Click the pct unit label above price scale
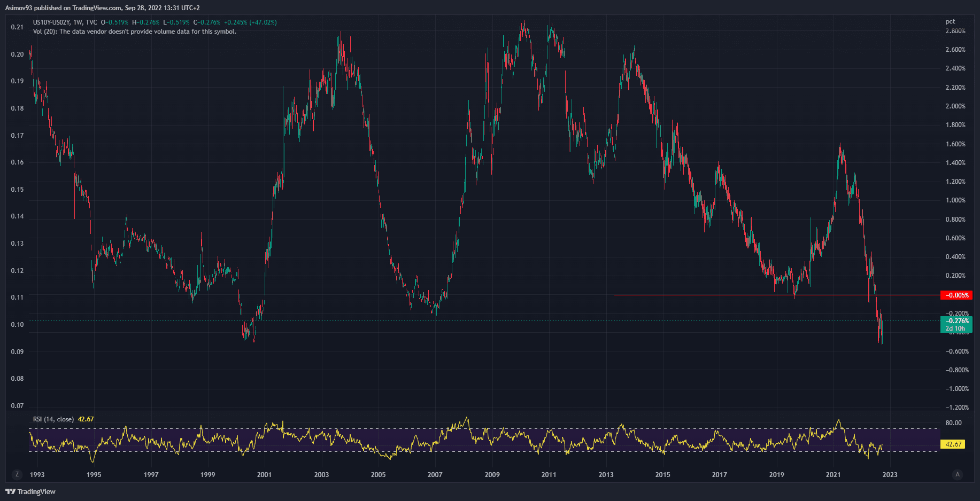The image size is (980, 501). pyautogui.click(x=950, y=22)
